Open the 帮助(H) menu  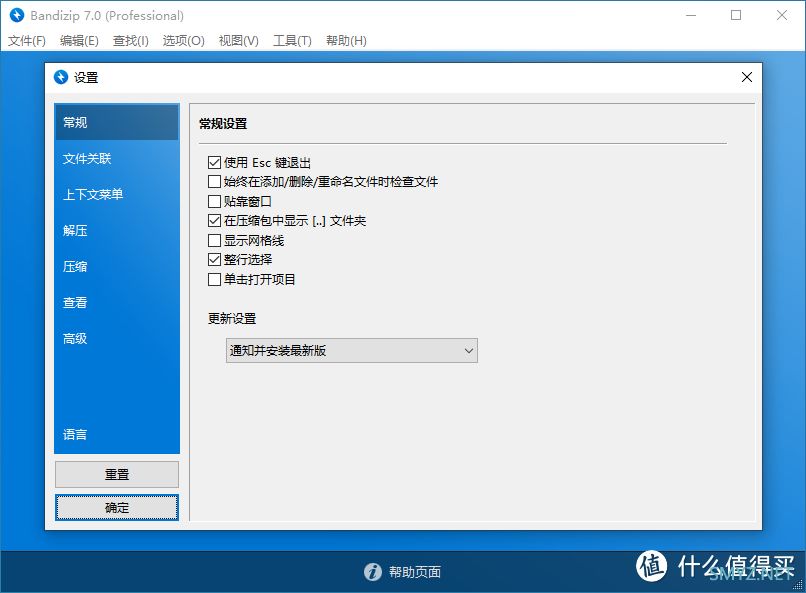(x=346, y=41)
